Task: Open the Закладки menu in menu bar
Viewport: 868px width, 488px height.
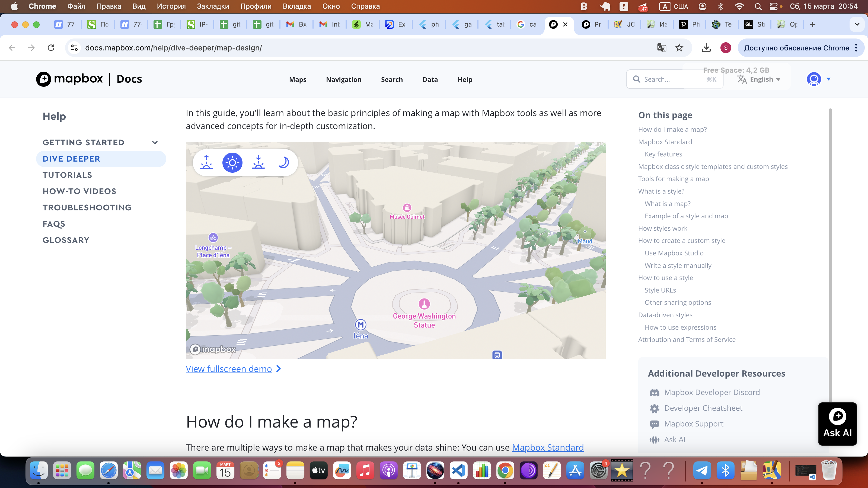Action: pyautogui.click(x=213, y=6)
